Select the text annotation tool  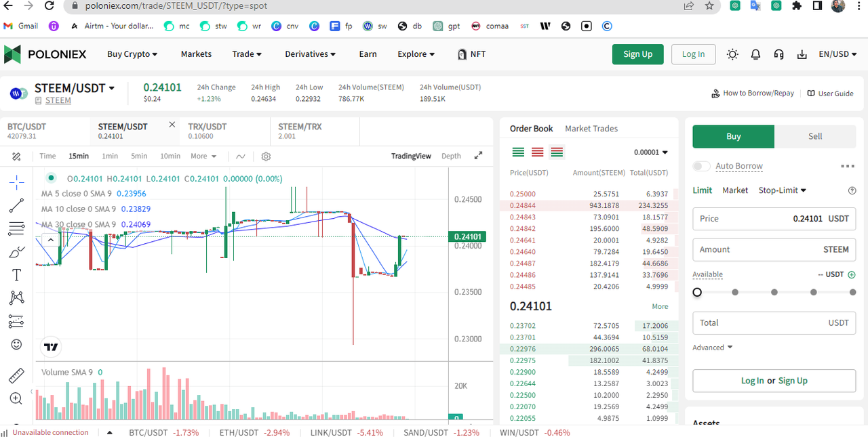click(x=17, y=275)
